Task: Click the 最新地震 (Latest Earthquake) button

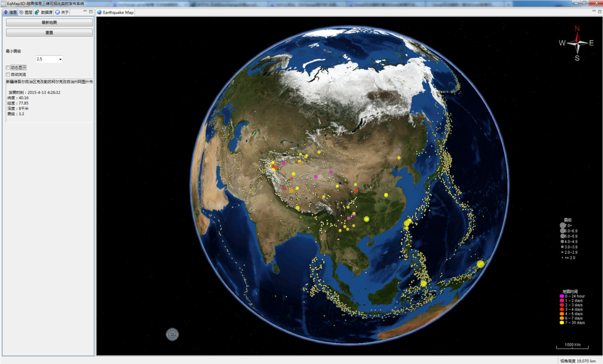Action: 48,22
